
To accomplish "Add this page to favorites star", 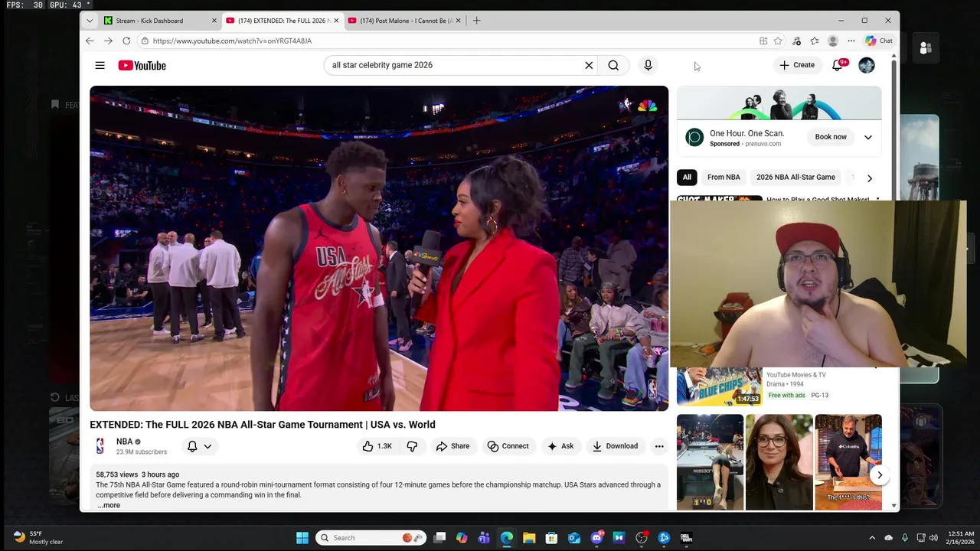I will click(778, 41).
